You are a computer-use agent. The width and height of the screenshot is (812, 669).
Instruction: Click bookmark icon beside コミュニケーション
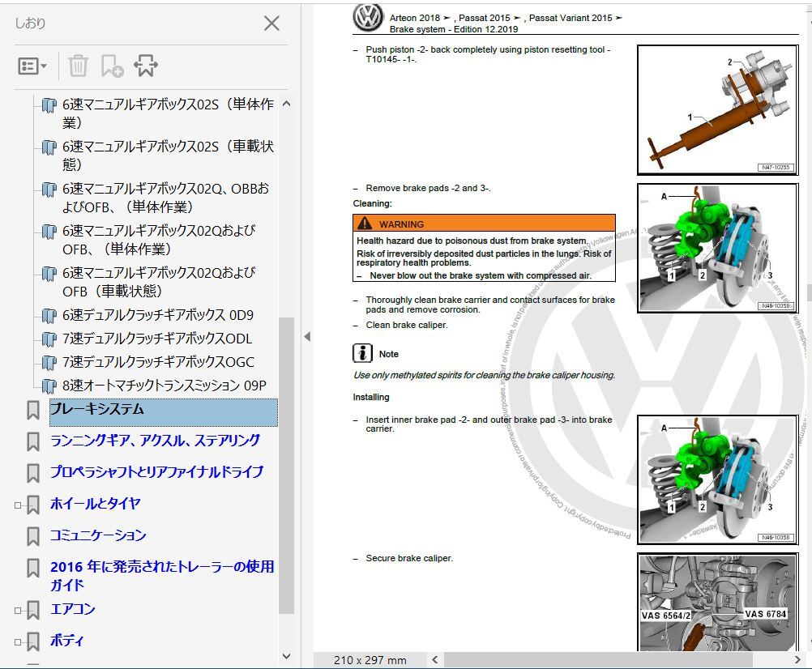33,536
